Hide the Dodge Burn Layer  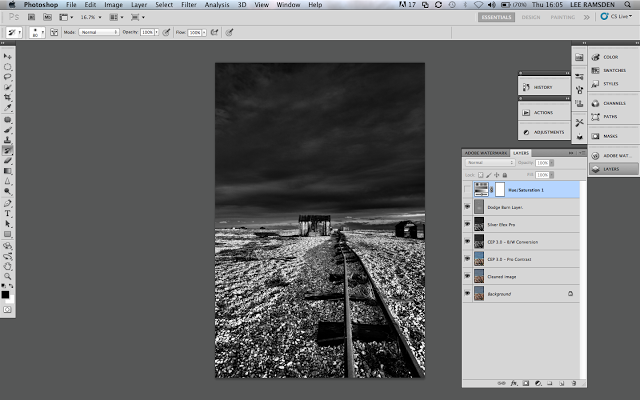pos(467,207)
